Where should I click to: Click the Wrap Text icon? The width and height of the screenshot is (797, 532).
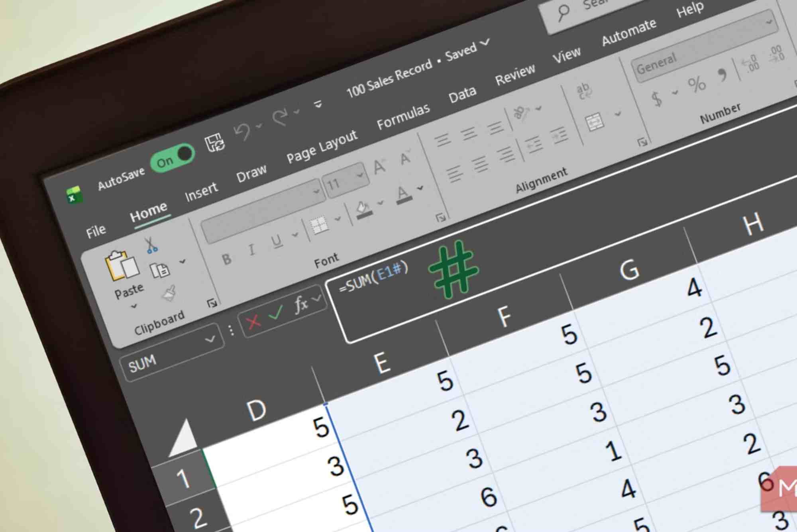584,91
